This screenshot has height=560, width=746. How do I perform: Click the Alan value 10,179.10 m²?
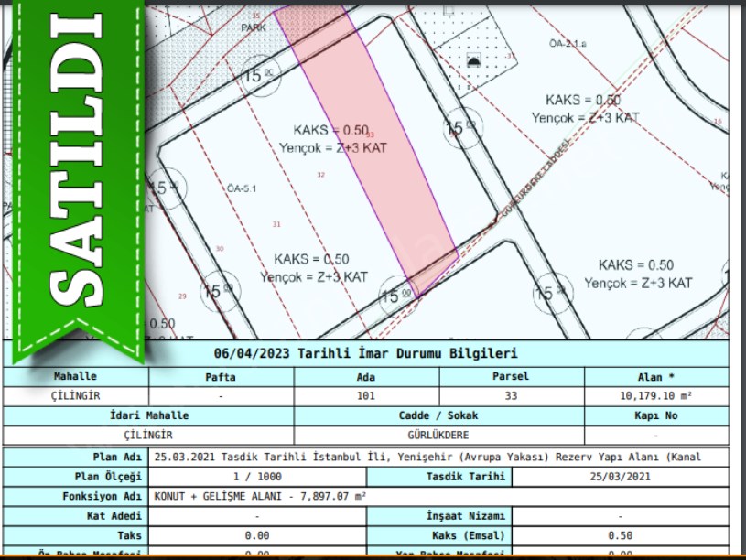[656, 396]
